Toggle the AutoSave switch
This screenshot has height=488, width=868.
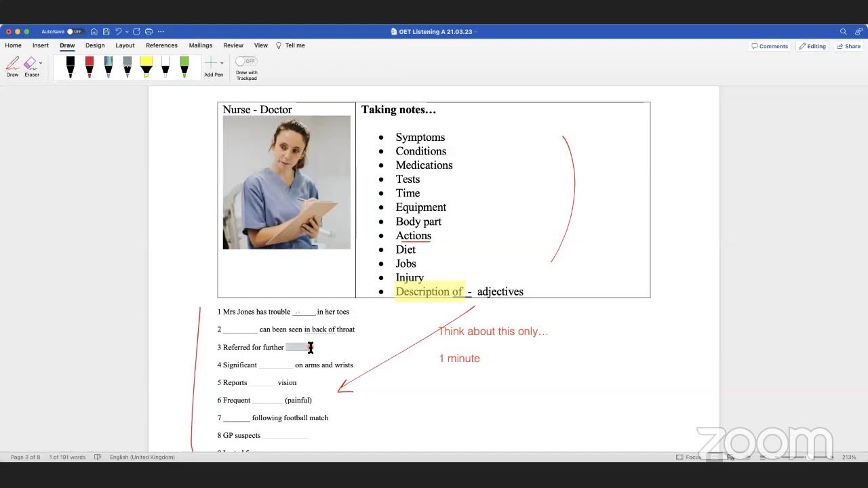74,32
